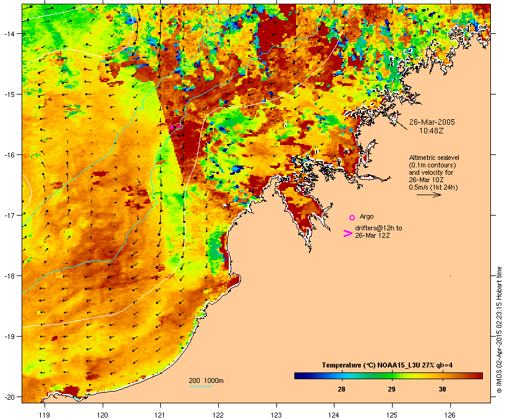Click the temperature color bar near 28
Screen dimensions: 507x420
click(x=341, y=376)
